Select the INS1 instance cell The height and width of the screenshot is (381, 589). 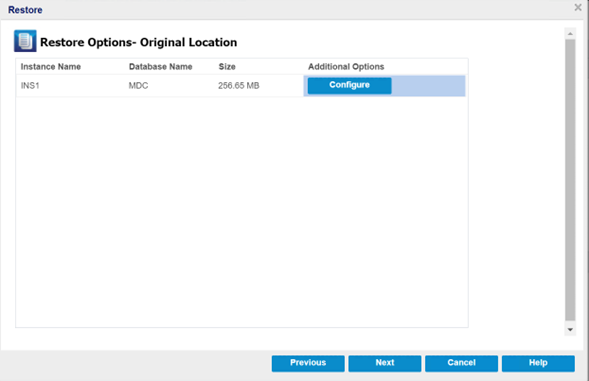point(30,86)
